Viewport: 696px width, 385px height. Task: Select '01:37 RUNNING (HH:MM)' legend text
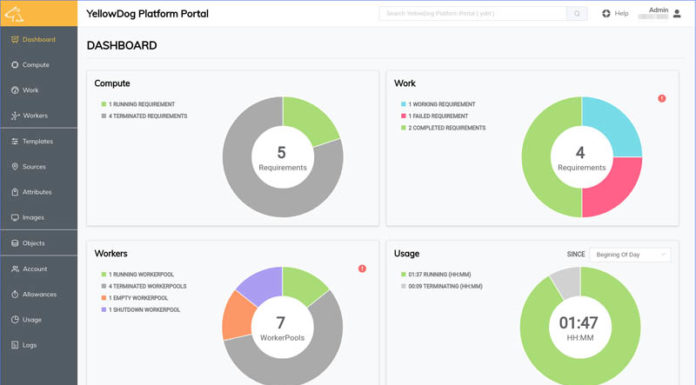point(439,274)
